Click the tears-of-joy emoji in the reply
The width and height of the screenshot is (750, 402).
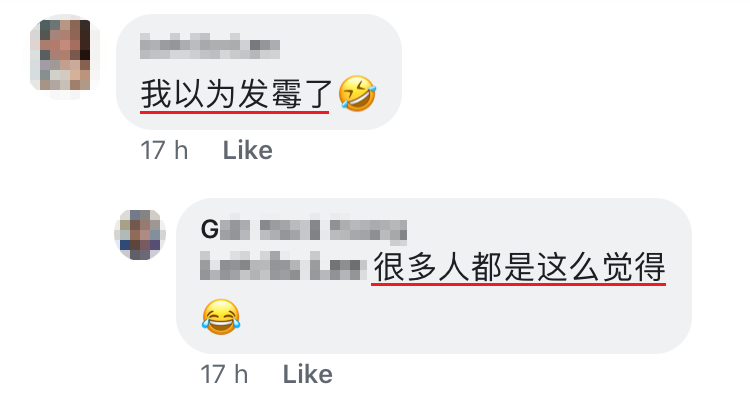click(x=221, y=317)
